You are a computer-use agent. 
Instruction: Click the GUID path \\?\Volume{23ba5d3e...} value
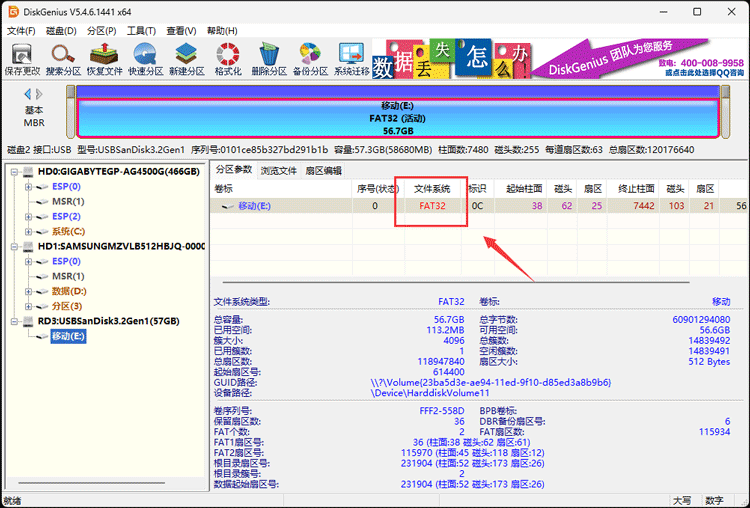(491, 383)
